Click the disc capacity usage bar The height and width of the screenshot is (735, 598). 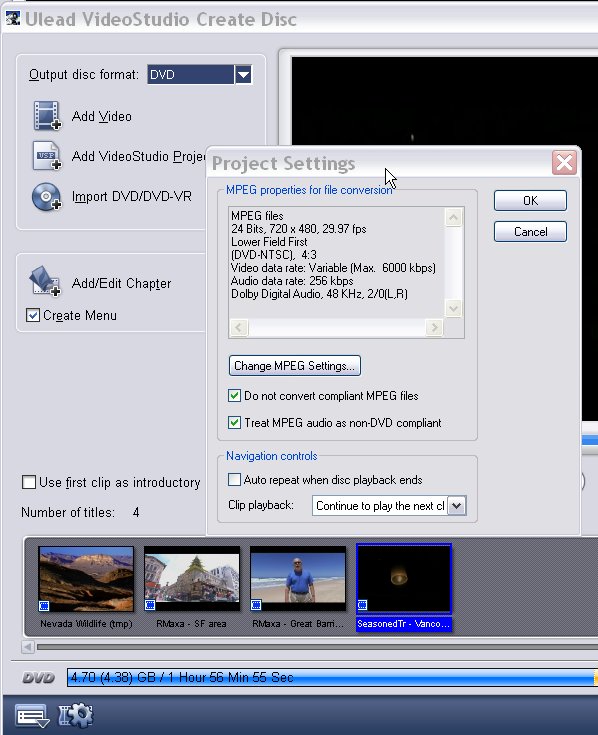(x=332, y=678)
